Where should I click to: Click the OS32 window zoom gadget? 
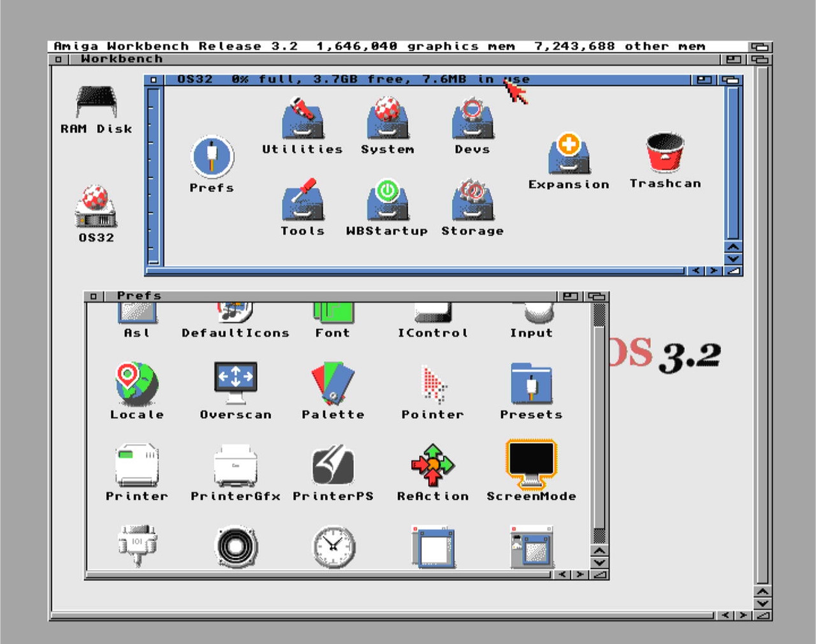(x=704, y=80)
